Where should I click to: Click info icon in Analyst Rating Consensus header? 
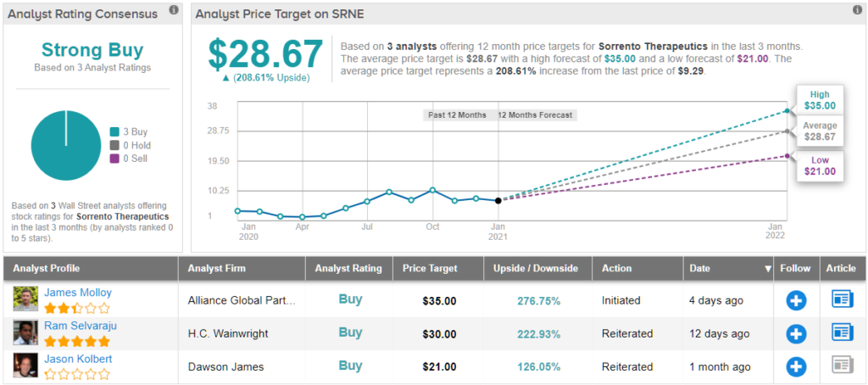174,10
